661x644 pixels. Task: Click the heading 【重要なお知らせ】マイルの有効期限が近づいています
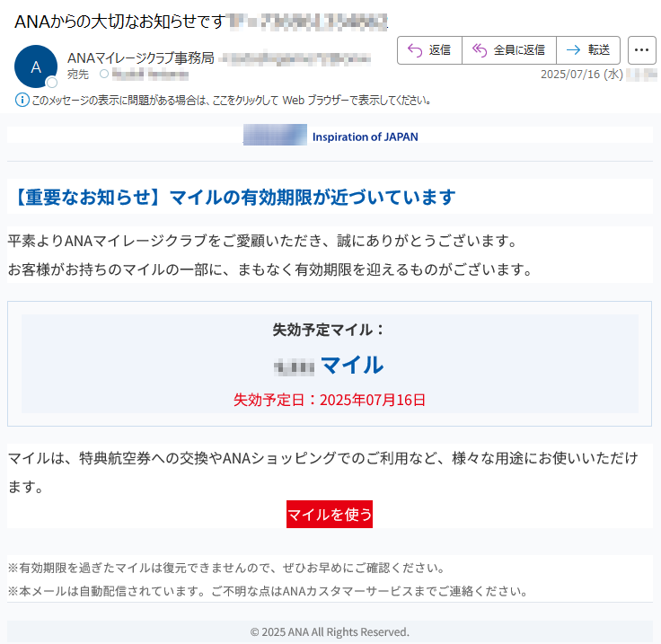point(233,197)
